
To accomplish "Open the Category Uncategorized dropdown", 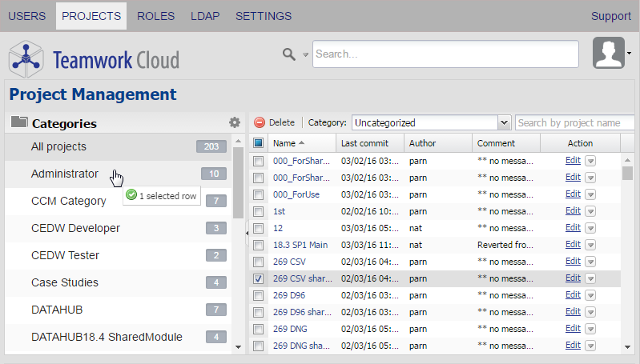I will tap(504, 122).
